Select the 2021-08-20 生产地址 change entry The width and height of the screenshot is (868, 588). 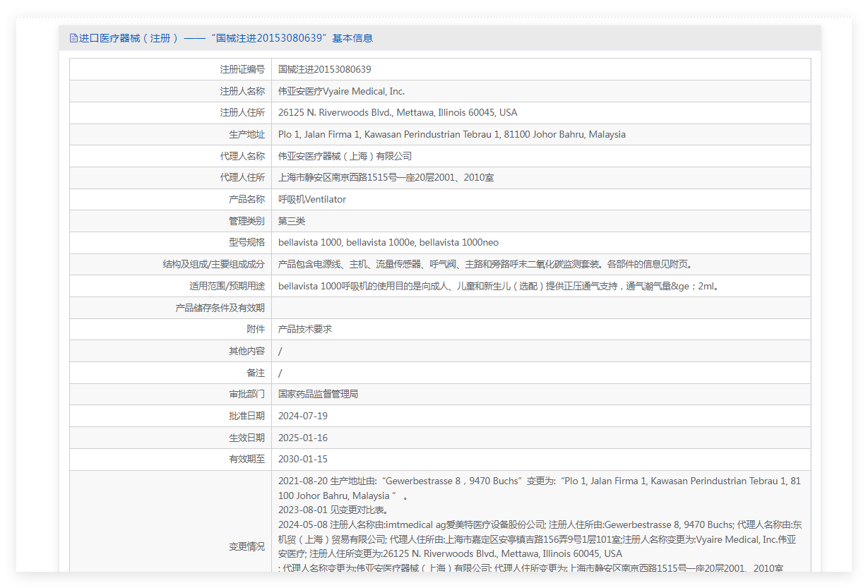(x=540, y=488)
